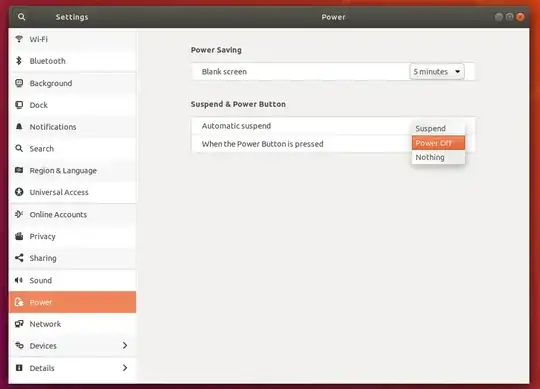Click the Power window title
The height and width of the screenshot is (389, 540).
pos(333,17)
